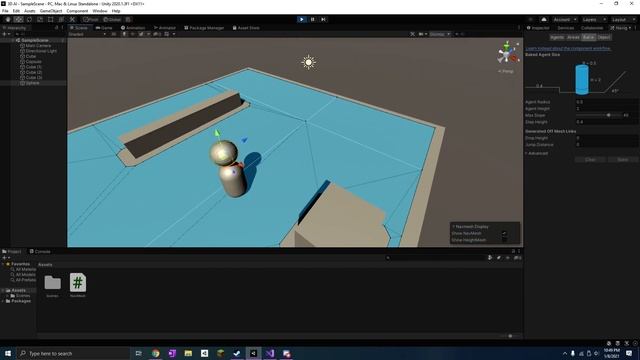The image size is (640, 360).
Task: Click the taskbar search box
Action: pos(73,353)
